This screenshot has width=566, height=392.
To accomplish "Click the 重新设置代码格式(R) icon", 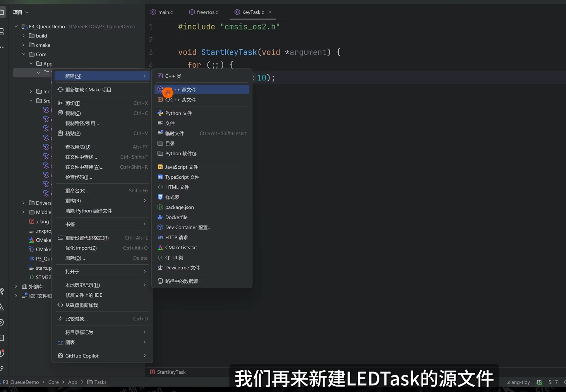I will click(x=60, y=238).
